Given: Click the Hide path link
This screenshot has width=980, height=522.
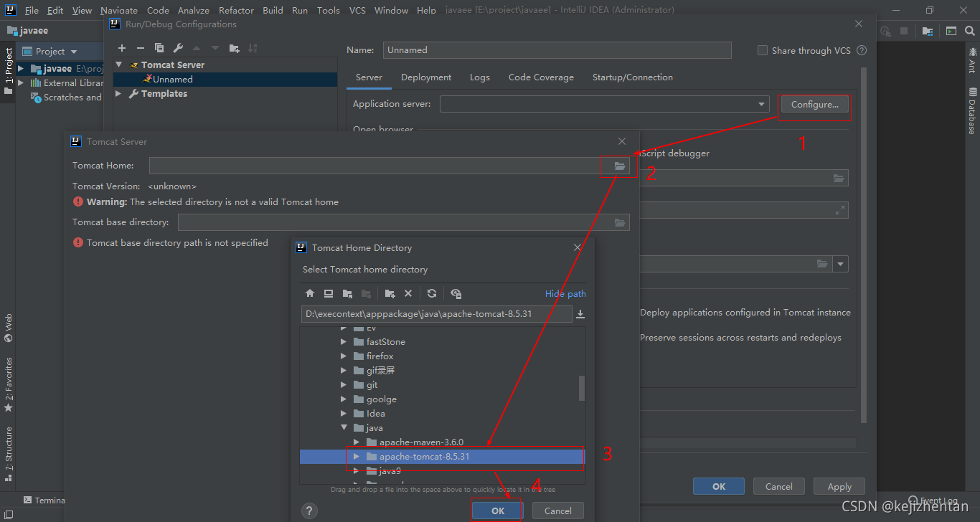Looking at the screenshot, I should (x=565, y=293).
